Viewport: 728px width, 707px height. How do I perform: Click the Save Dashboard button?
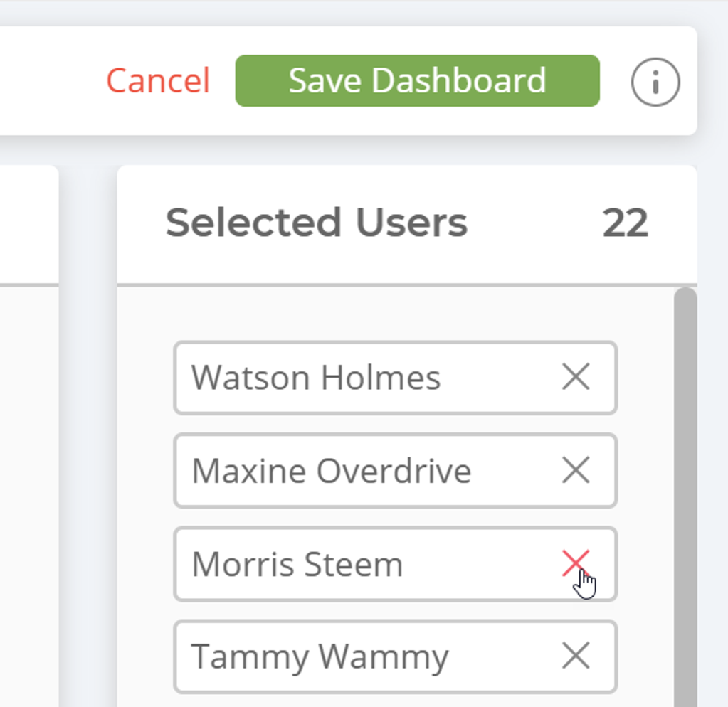tap(417, 81)
